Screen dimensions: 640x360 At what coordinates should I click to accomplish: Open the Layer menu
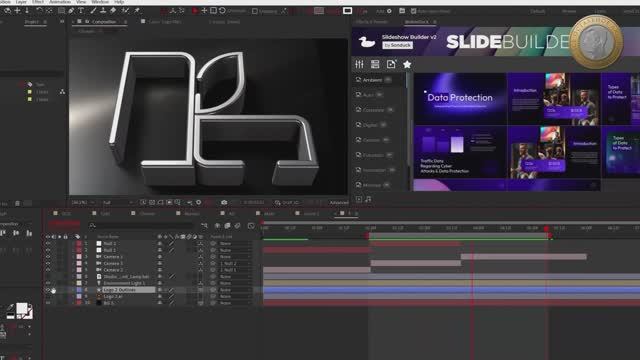point(21,2)
